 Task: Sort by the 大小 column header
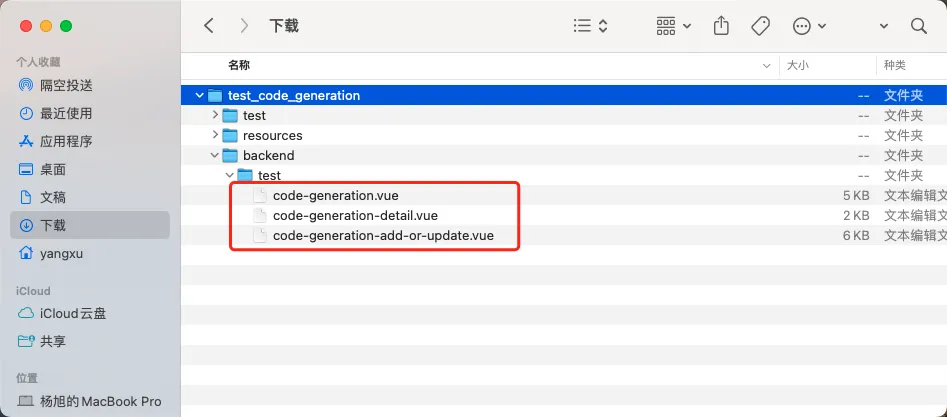797,66
